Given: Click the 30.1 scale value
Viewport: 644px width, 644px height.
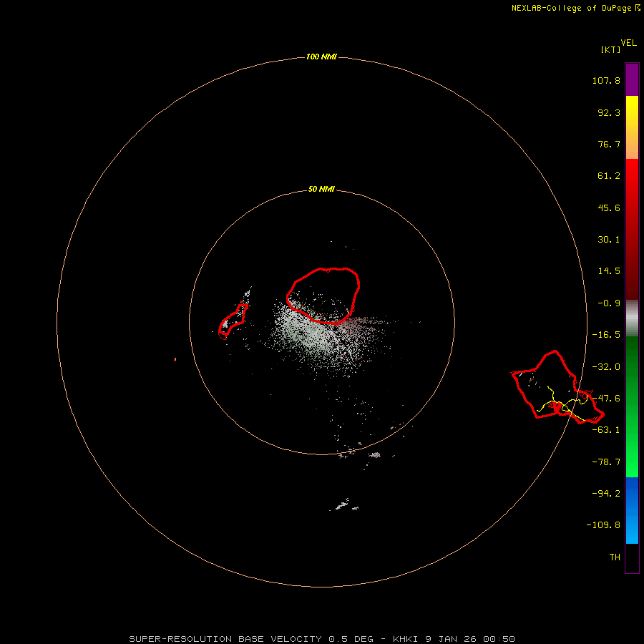Looking at the screenshot, I should coord(609,240).
